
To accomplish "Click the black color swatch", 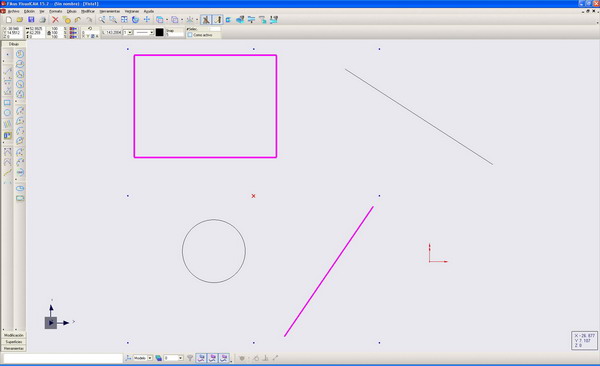I will tap(160, 33).
